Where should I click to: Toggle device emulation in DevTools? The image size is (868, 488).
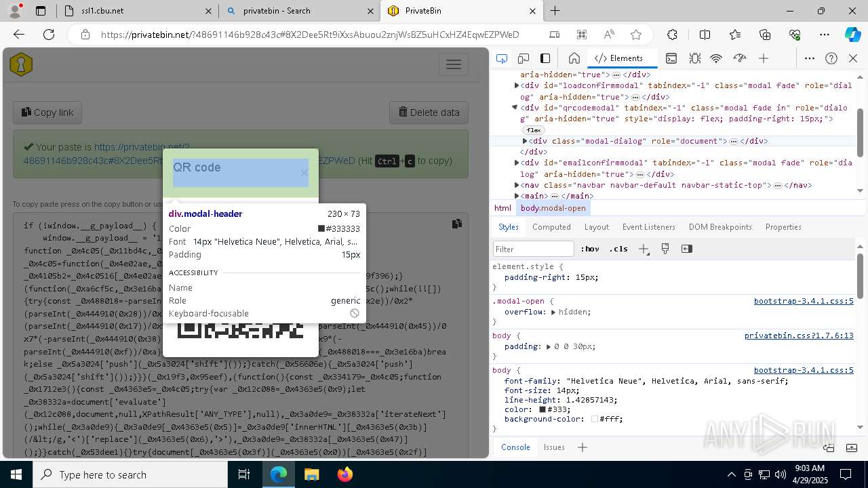click(524, 58)
